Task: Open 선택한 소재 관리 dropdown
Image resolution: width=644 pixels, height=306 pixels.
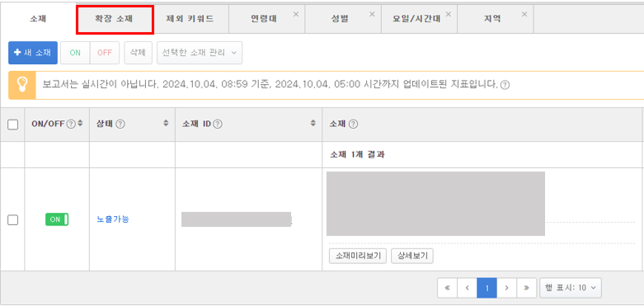Action: pos(200,53)
